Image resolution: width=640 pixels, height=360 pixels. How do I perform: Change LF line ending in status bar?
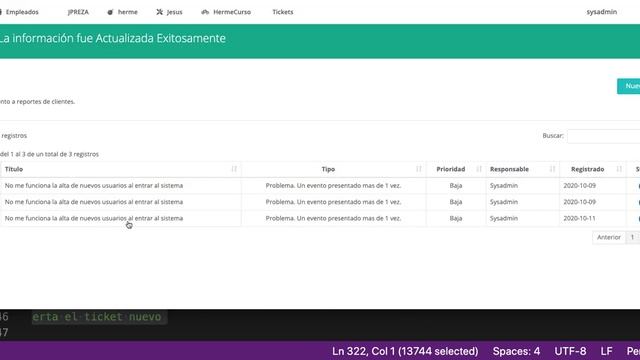coord(606,351)
